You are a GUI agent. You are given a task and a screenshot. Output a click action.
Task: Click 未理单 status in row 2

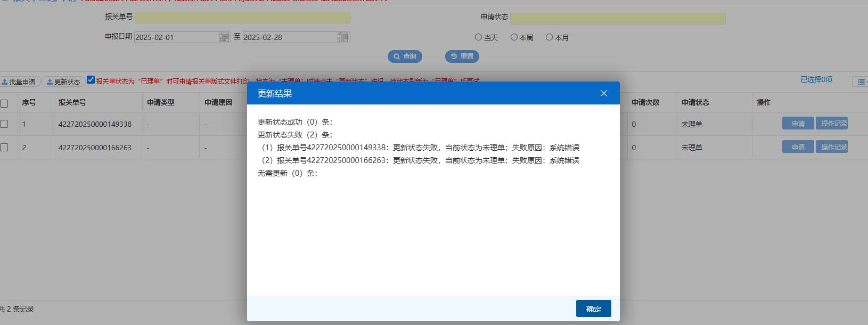692,148
